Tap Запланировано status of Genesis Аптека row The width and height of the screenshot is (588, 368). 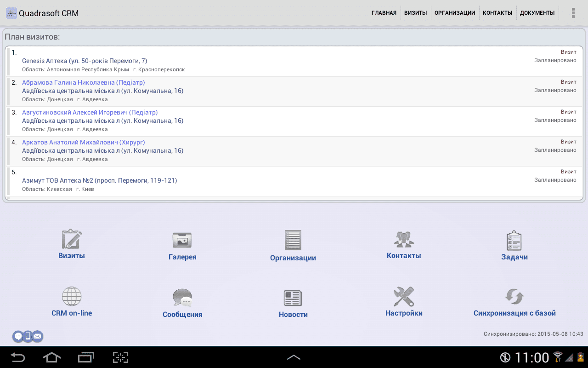click(x=555, y=60)
